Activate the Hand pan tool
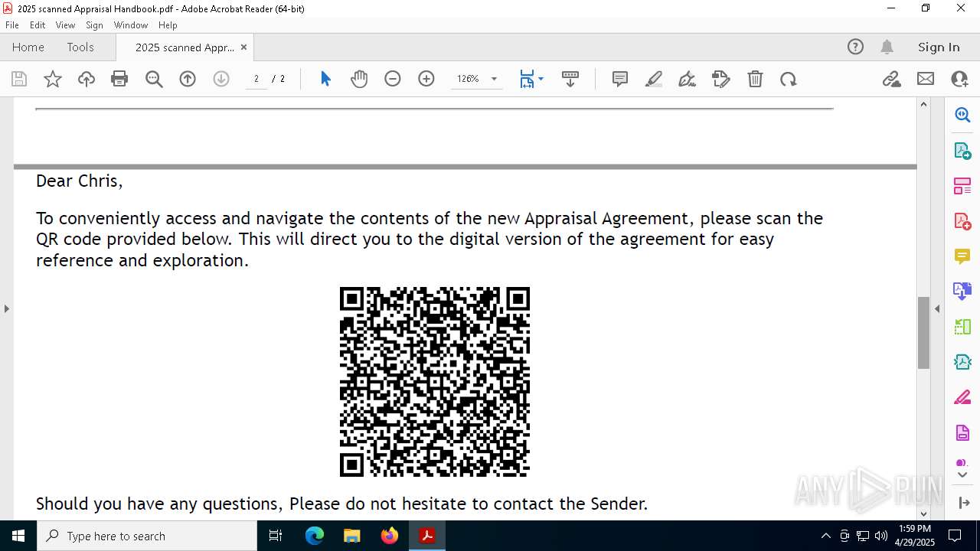 click(359, 79)
